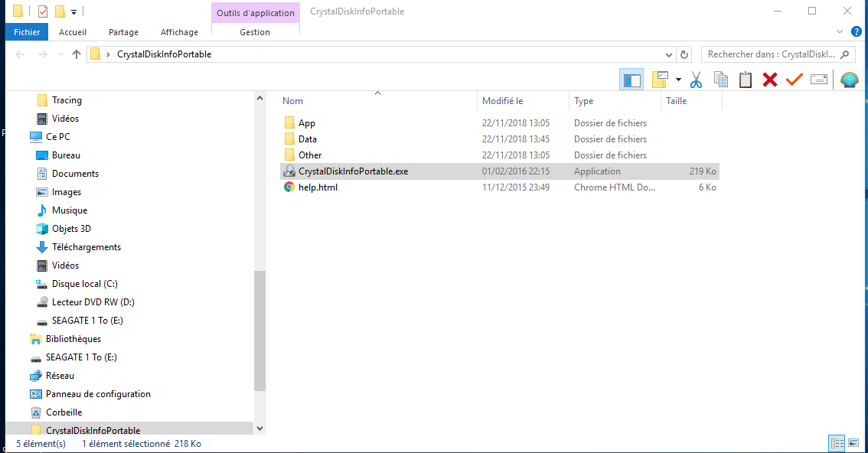Click the properties checkmark icon in title bar

43,11
